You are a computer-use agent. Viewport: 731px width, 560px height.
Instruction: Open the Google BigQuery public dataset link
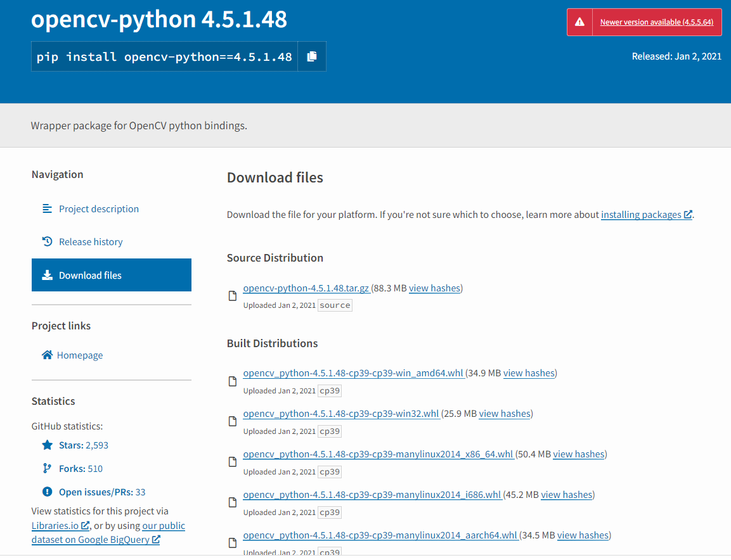[x=91, y=539]
